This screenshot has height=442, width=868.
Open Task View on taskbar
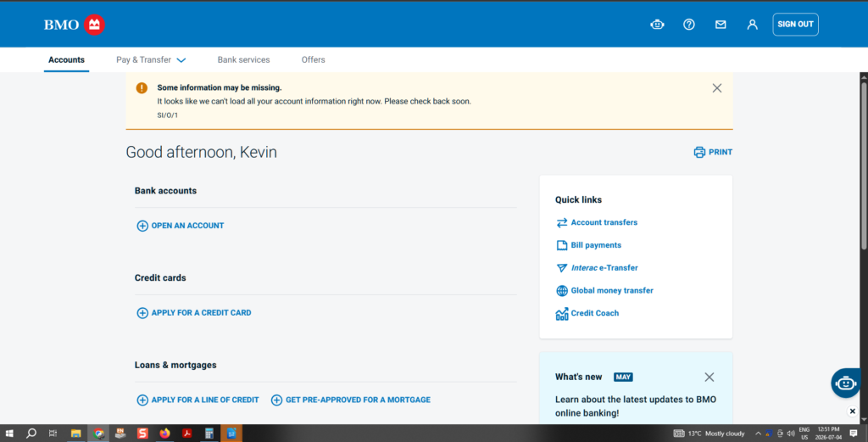(x=53, y=434)
